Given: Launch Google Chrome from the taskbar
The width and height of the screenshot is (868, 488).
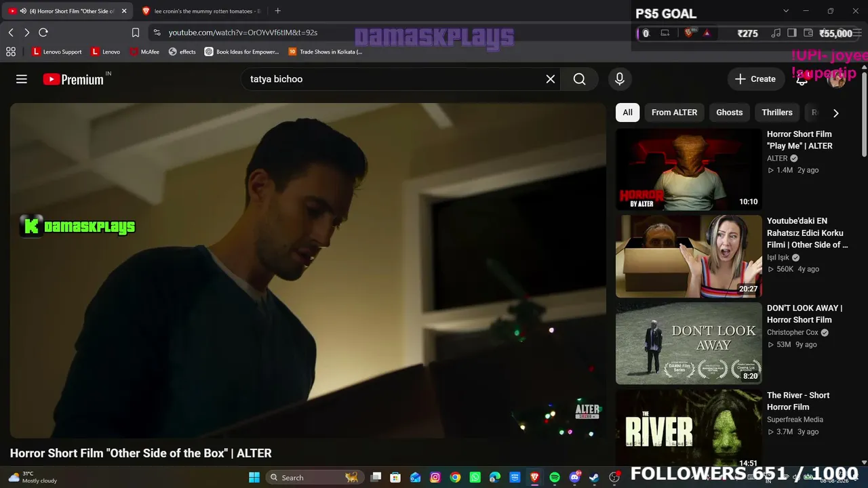Looking at the screenshot, I should coord(455,477).
